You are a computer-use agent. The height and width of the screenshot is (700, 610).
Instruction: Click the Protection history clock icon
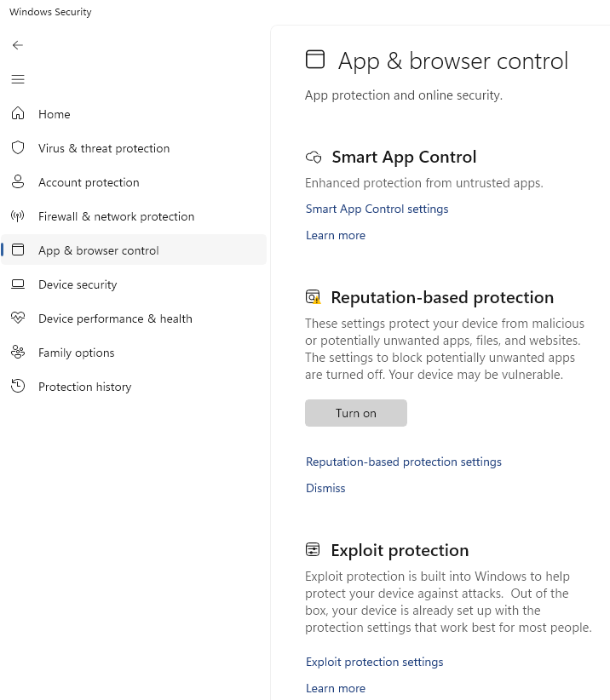point(18,386)
